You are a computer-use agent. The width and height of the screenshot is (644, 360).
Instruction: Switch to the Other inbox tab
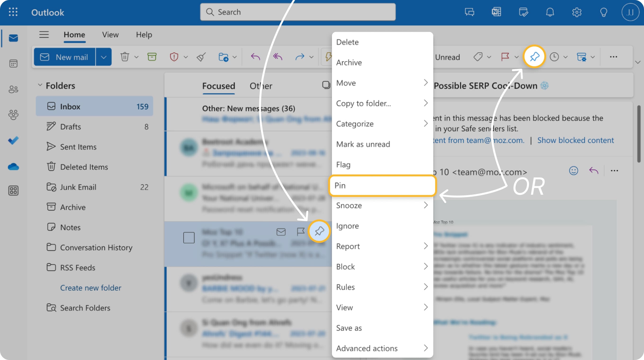click(260, 86)
